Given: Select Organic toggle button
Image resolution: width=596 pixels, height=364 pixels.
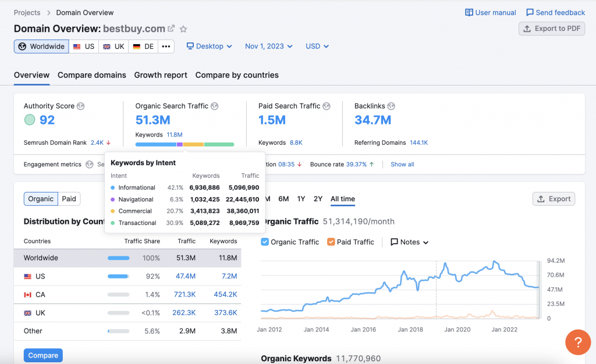Looking at the screenshot, I should tap(41, 199).
